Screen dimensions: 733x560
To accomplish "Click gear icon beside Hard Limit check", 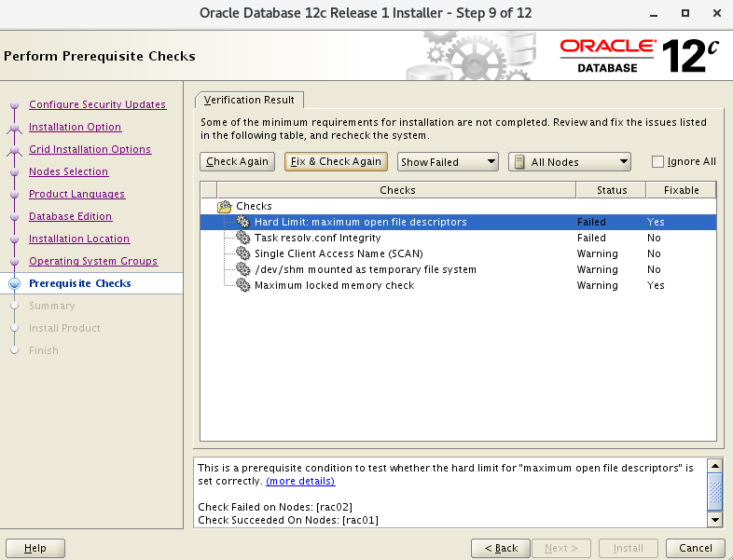I will (x=243, y=222).
